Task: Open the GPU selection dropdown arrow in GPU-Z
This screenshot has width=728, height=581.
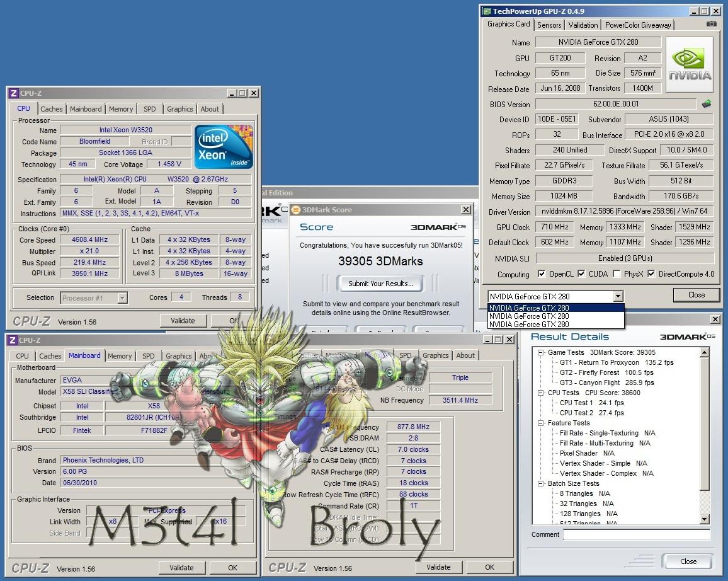Action: click(618, 296)
